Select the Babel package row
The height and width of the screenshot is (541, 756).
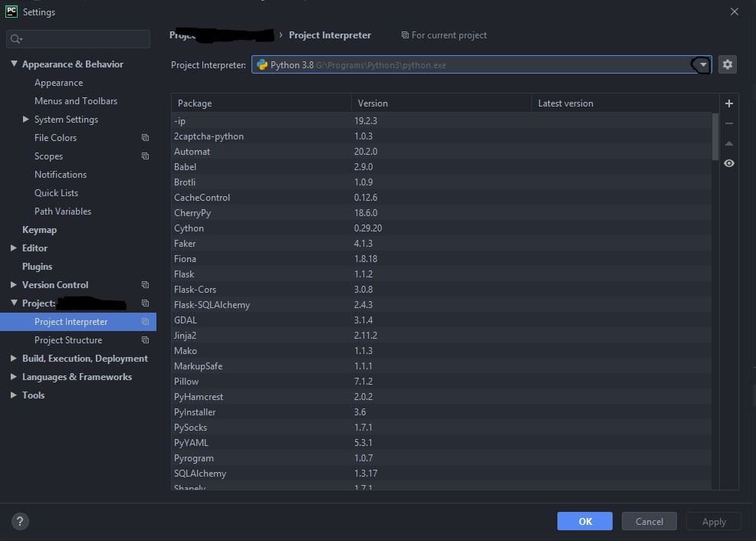tap(441, 167)
